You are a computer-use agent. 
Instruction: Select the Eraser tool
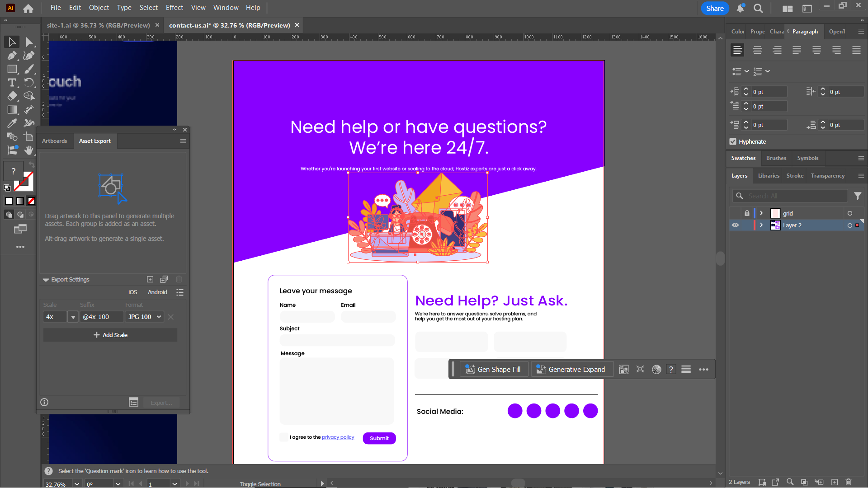click(x=12, y=96)
